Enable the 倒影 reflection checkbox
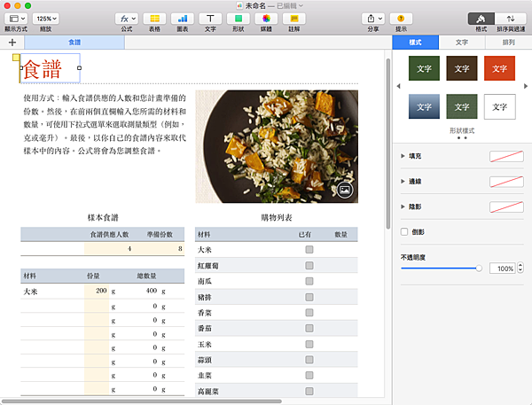This screenshot has width=532, height=405. (405, 231)
